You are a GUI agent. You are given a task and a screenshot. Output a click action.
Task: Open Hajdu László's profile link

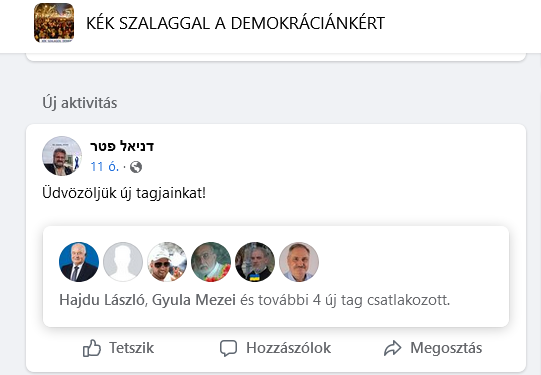click(102, 300)
